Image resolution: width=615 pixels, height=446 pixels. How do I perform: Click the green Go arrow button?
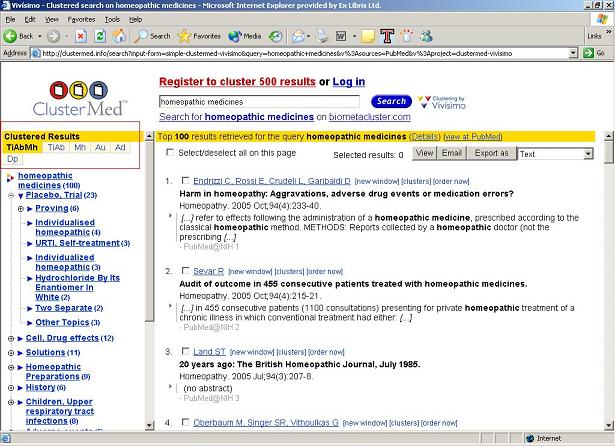[588, 53]
